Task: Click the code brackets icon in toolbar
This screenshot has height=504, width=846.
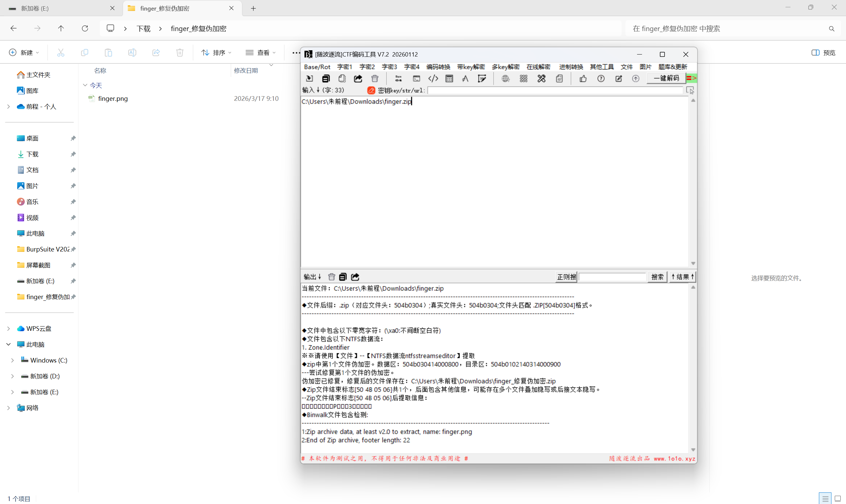Action: [x=433, y=79]
